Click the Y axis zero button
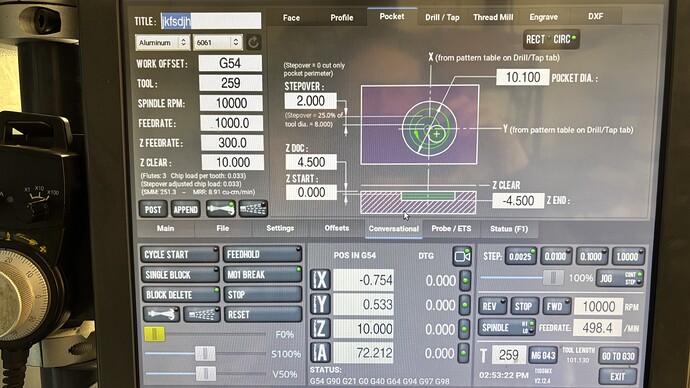Screen dimensions: 690x388 pos(320,304)
